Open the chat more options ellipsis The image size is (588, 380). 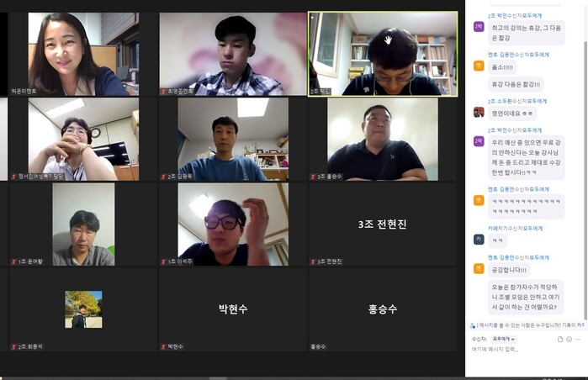578,339
